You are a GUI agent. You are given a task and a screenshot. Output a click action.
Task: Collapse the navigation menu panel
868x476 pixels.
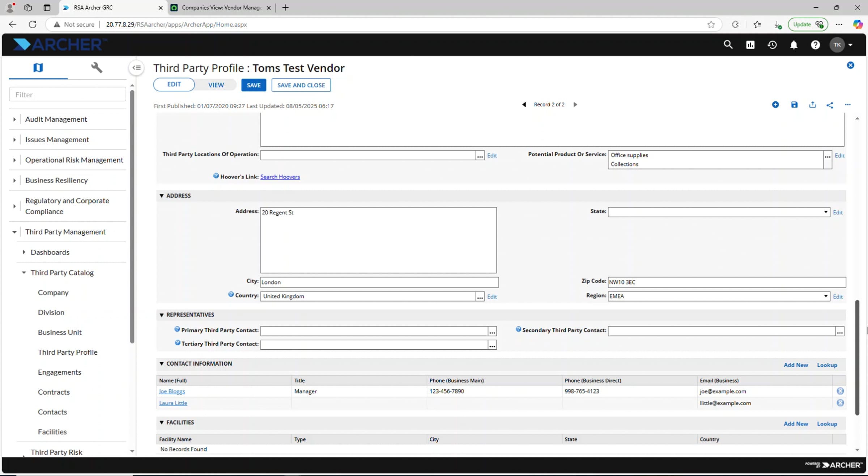click(x=136, y=68)
